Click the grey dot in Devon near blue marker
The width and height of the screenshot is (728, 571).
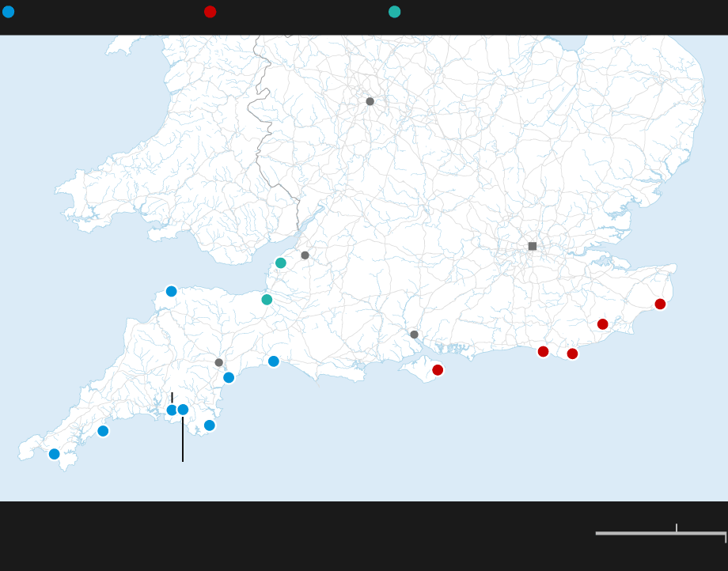(x=219, y=362)
